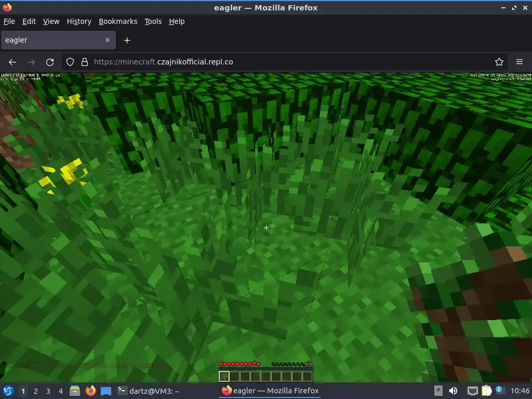This screenshot has height=399, width=532.
Task: Click the red hearts health bar
Action: point(240,364)
